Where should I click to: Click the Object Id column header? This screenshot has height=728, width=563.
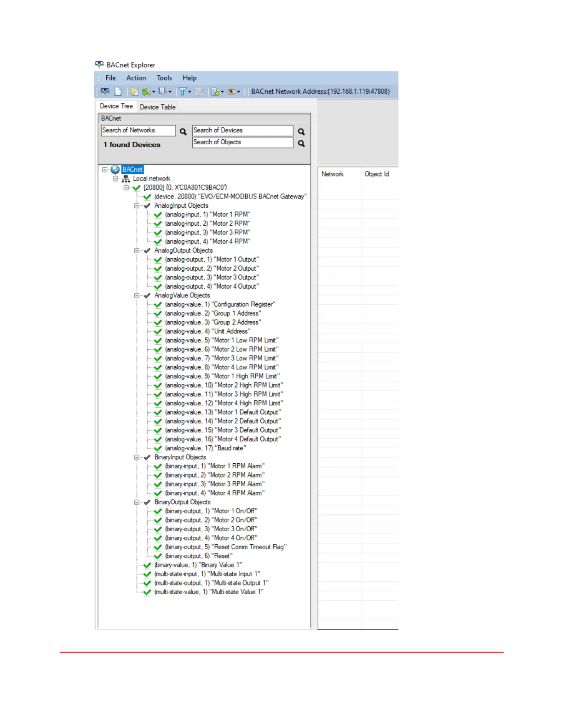coord(380,174)
